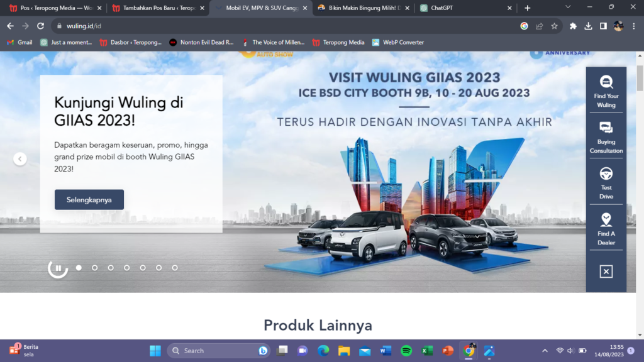The height and width of the screenshot is (362, 644).
Task: Select fourth carousel dot
Action: click(127, 268)
